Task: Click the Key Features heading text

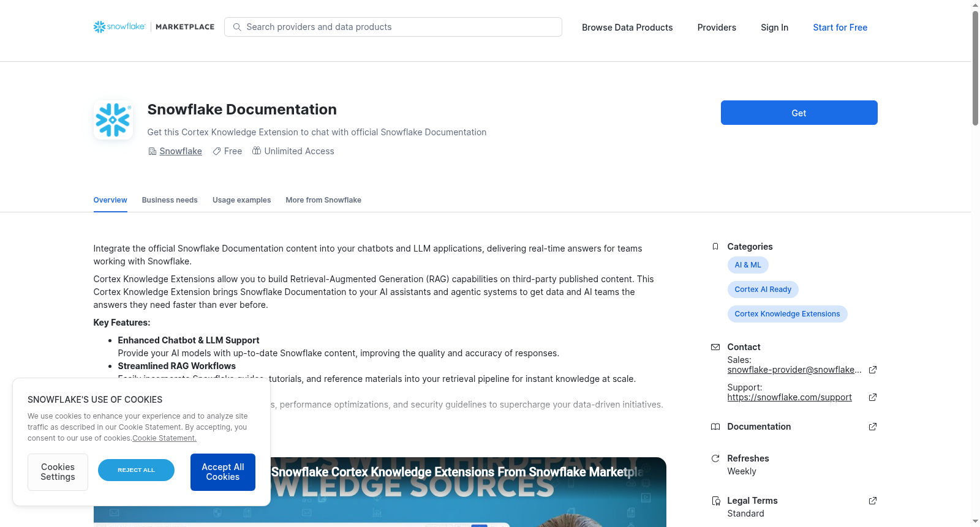Action: pos(121,323)
